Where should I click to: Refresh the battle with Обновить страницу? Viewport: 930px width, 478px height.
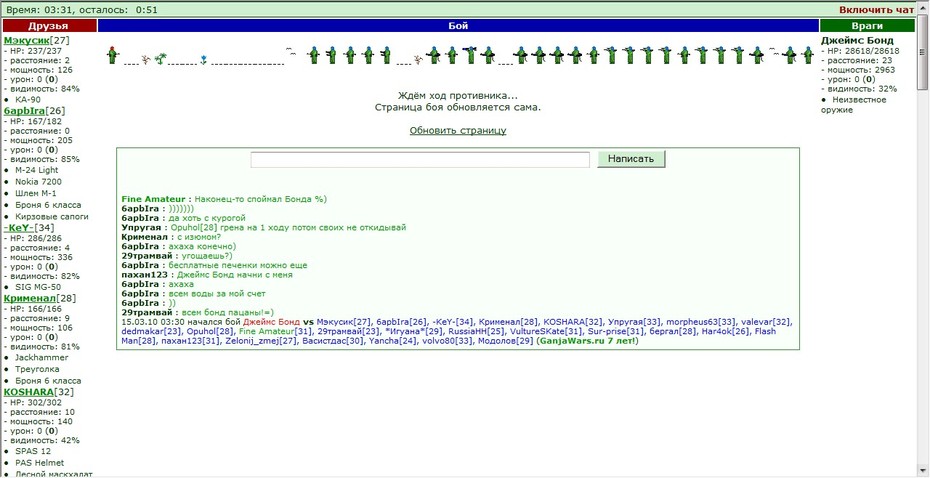click(458, 130)
